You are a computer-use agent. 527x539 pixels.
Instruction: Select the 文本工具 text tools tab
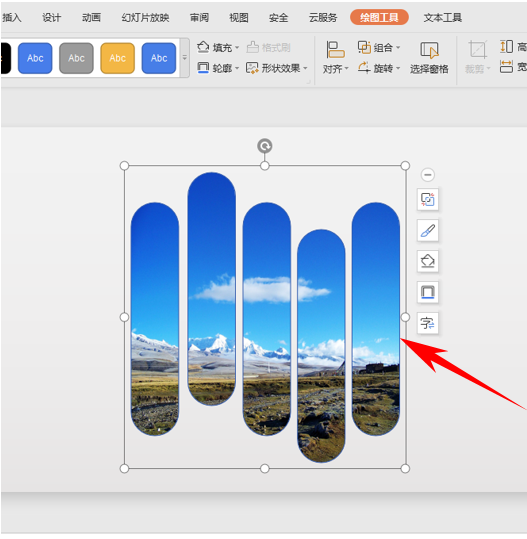tap(442, 17)
